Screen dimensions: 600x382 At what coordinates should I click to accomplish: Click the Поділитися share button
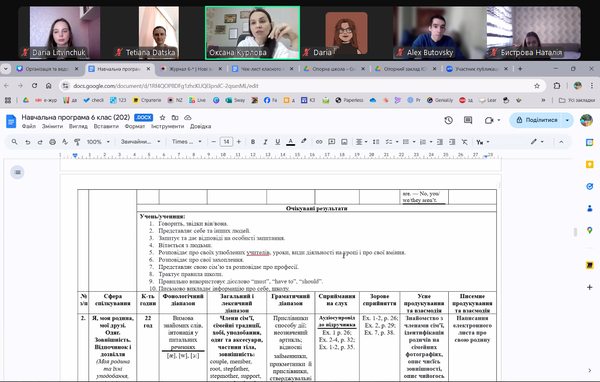click(x=537, y=120)
